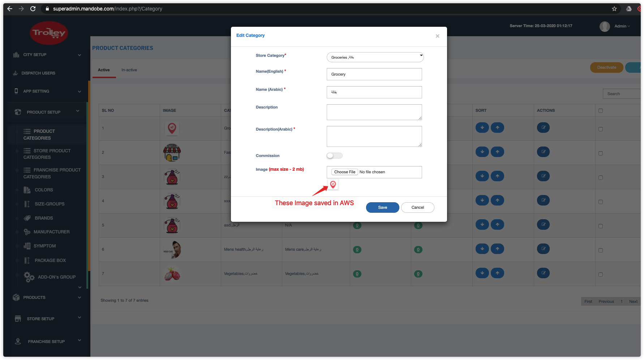Click the Deactivate button
Screen dimensions: 644x360
tap(607, 68)
